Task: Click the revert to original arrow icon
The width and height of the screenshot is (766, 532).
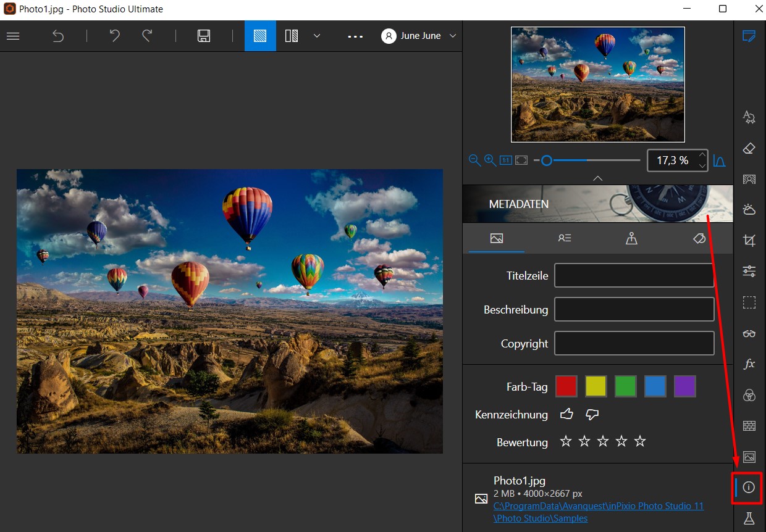Action: click(58, 36)
